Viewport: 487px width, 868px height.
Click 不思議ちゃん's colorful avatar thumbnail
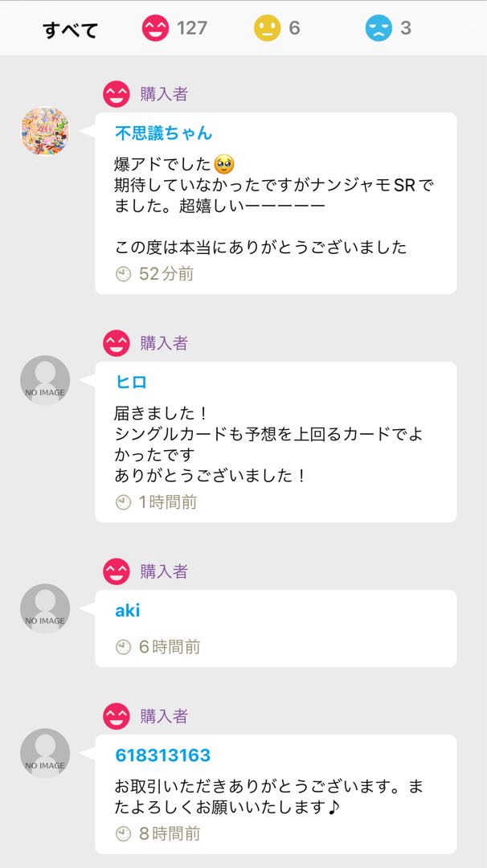point(45,132)
